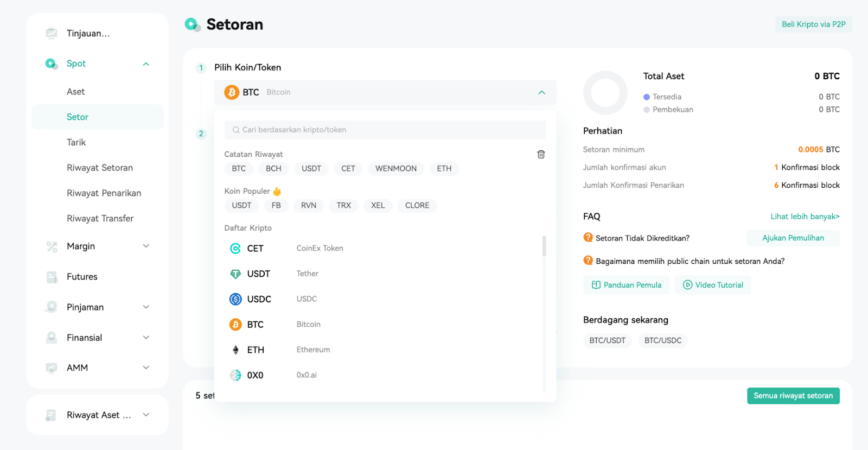Click the Margin percent icon
Image resolution: width=868 pixels, height=450 pixels.
(x=52, y=246)
